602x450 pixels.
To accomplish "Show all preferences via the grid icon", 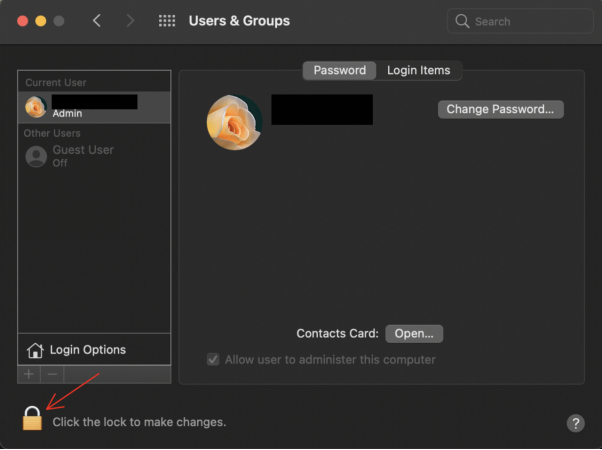I will coord(167,21).
